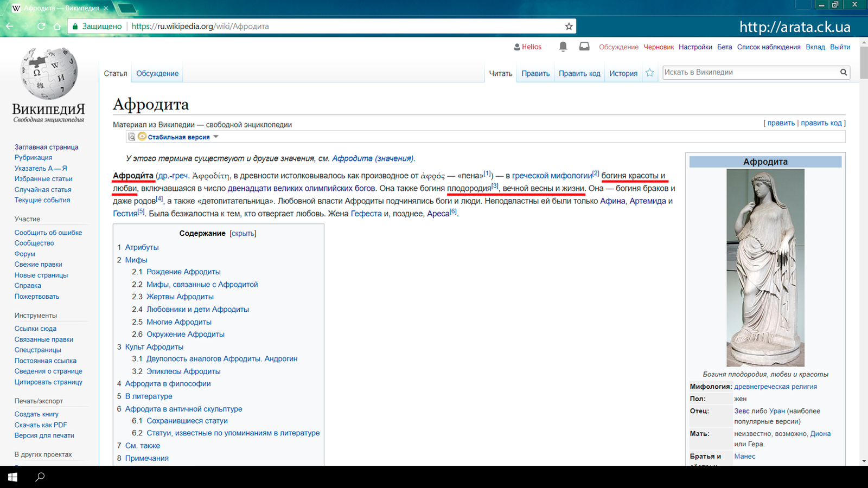
Task: Click Скачать как PDF link
Action: 41,425
